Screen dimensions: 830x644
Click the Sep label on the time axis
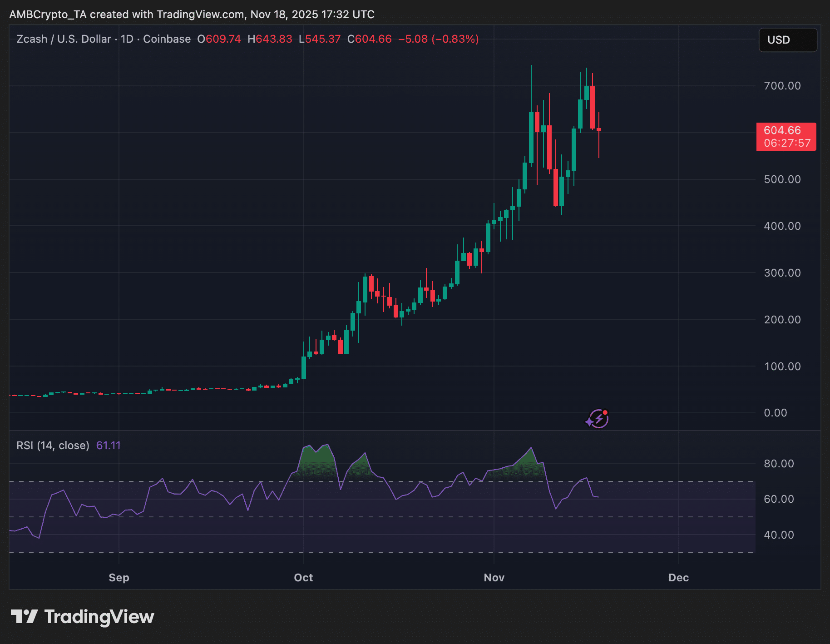[x=119, y=578]
